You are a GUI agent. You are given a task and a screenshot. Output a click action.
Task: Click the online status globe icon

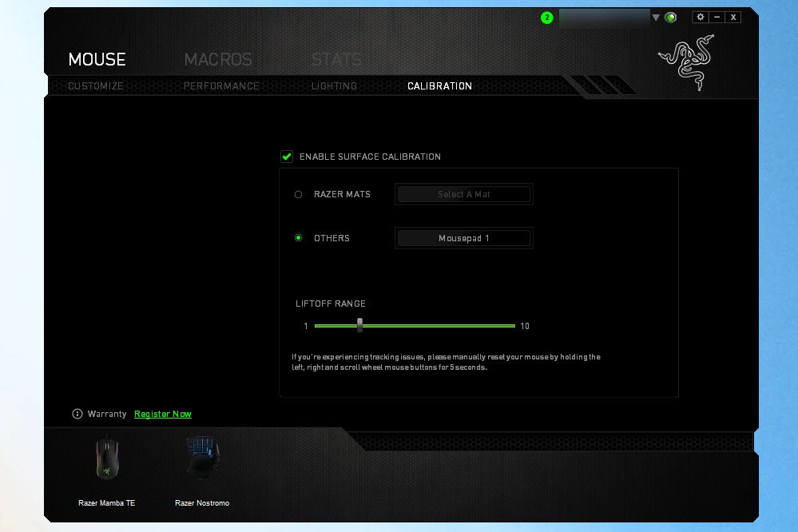tap(671, 18)
